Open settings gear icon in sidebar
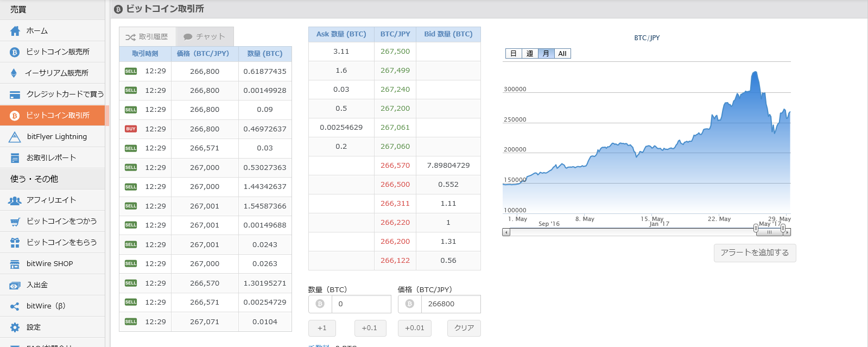Image resolution: width=868 pixels, height=347 pixels. 15,327
